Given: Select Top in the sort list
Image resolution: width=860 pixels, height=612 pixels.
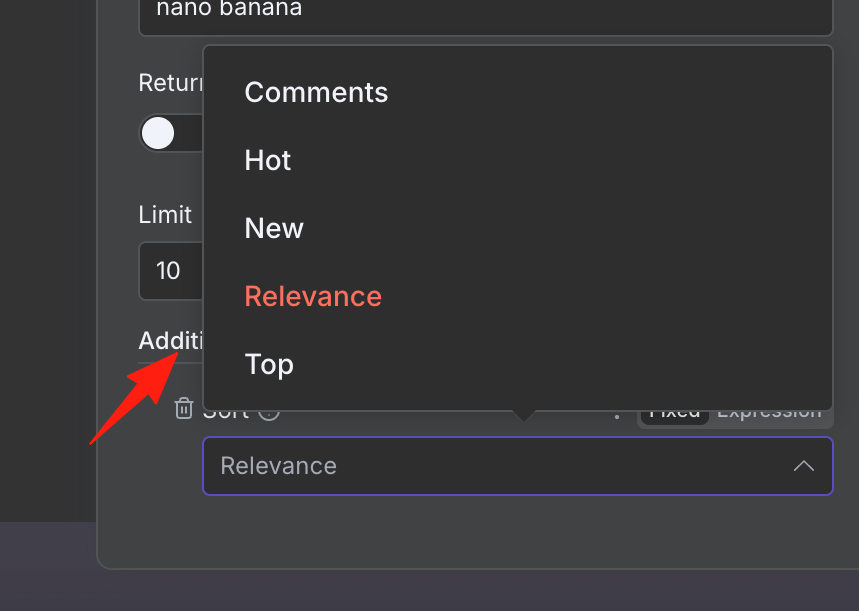Looking at the screenshot, I should click(x=269, y=364).
